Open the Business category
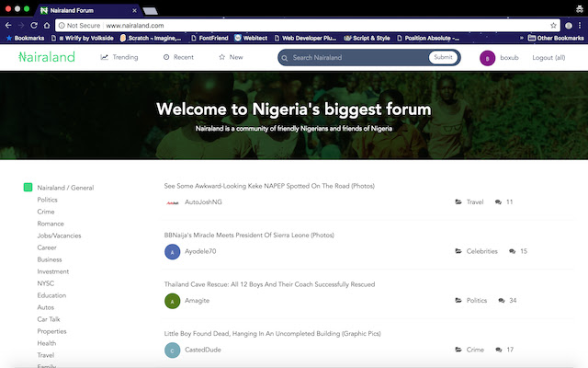The width and height of the screenshot is (588, 368). pos(50,259)
